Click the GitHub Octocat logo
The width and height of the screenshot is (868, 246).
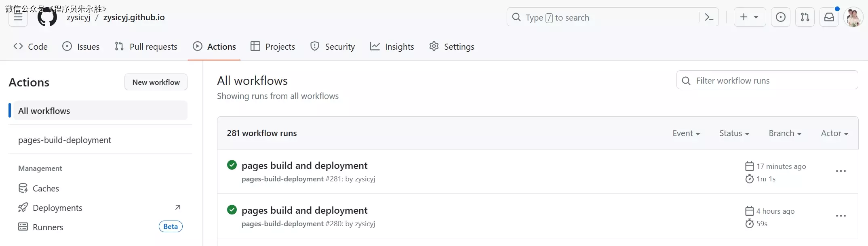(x=47, y=17)
